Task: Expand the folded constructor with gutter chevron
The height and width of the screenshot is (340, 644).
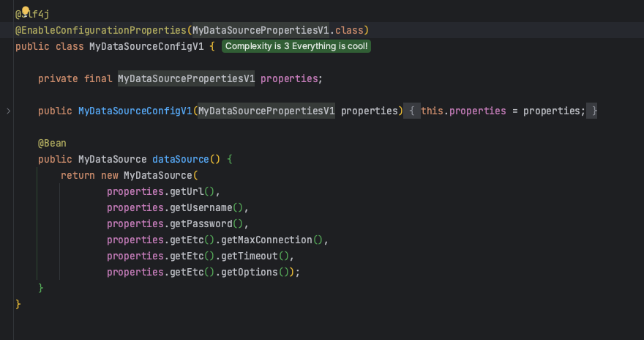Action: coord(8,111)
